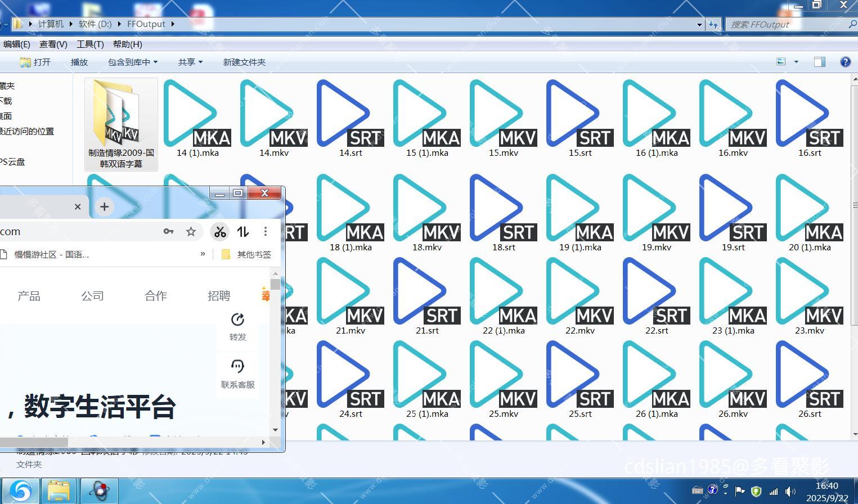Open Explorer help with the question mark icon
858x504 pixels.
[845, 62]
